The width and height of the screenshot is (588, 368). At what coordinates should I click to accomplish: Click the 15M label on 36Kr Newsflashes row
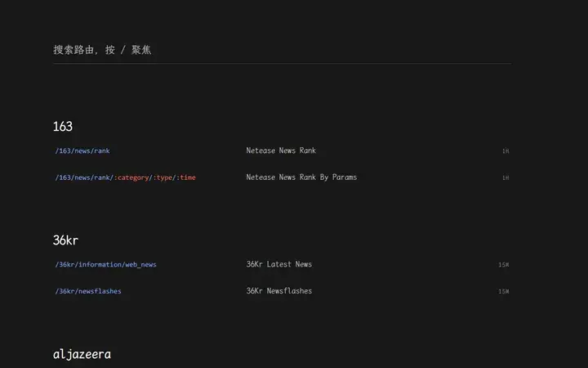point(504,291)
